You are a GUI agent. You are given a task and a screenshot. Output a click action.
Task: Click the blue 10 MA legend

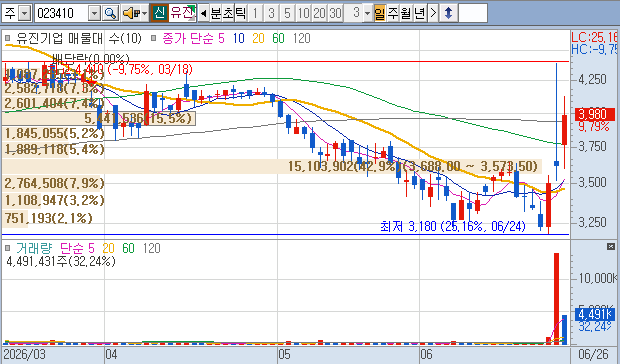click(238, 38)
